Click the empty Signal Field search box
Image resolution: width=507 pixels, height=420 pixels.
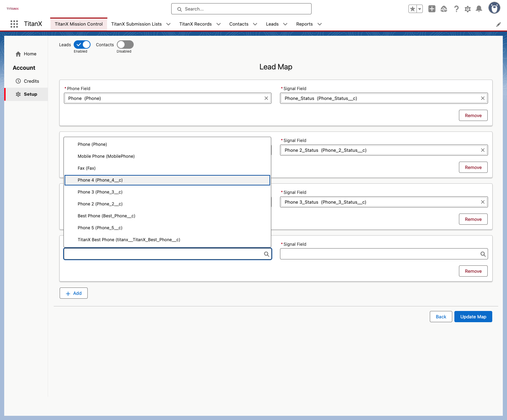[x=384, y=254]
